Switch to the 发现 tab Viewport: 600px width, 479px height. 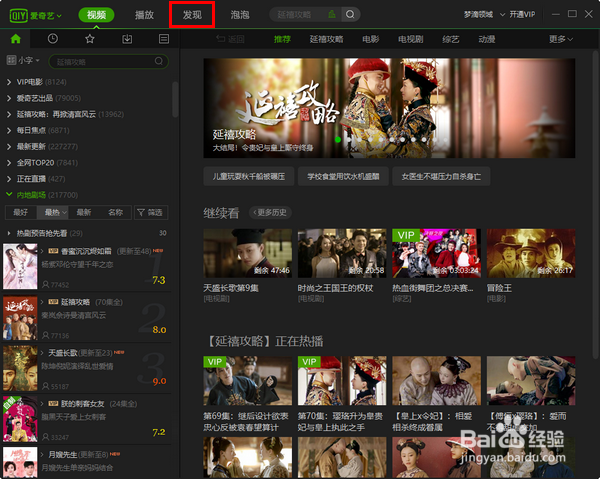click(x=192, y=15)
